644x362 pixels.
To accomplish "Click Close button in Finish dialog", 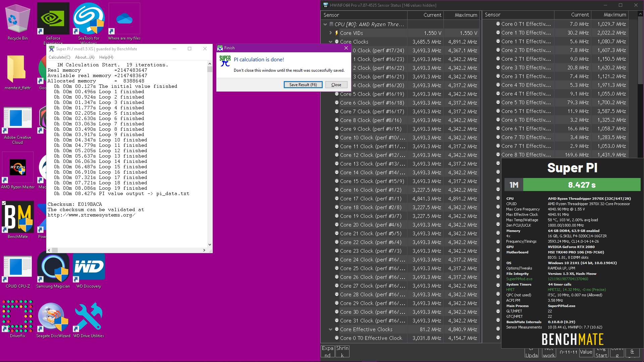I will [x=336, y=85].
